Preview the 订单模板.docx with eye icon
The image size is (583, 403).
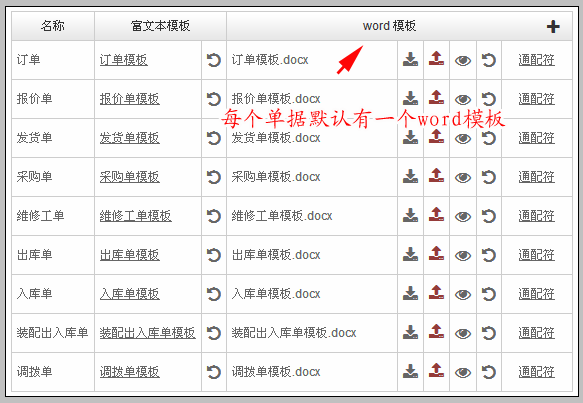pyautogui.click(x=463, y=61)
